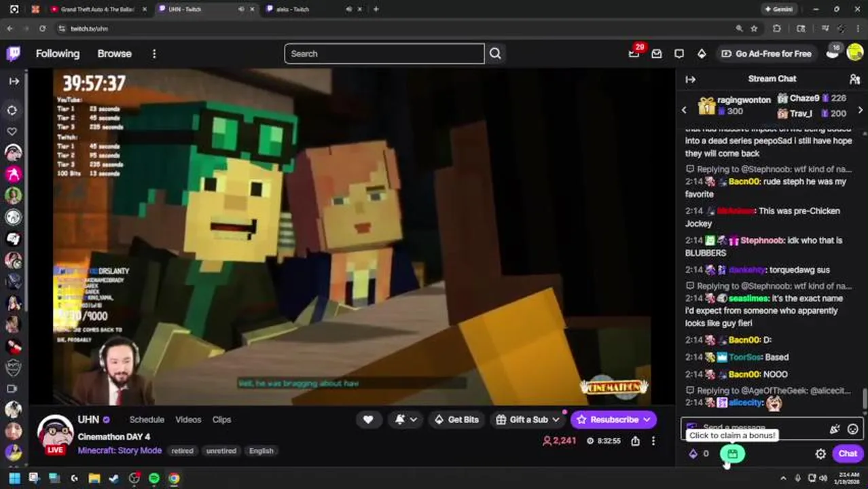Open Chrome's three-dot menu

(x=858, y=29)
